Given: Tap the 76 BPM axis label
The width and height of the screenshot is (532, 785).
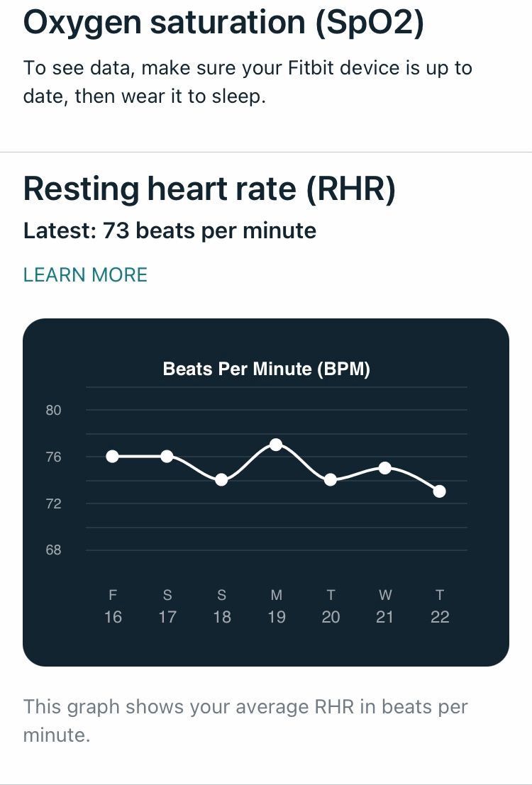Looking at the screenshot, I should tap(54, 457).
